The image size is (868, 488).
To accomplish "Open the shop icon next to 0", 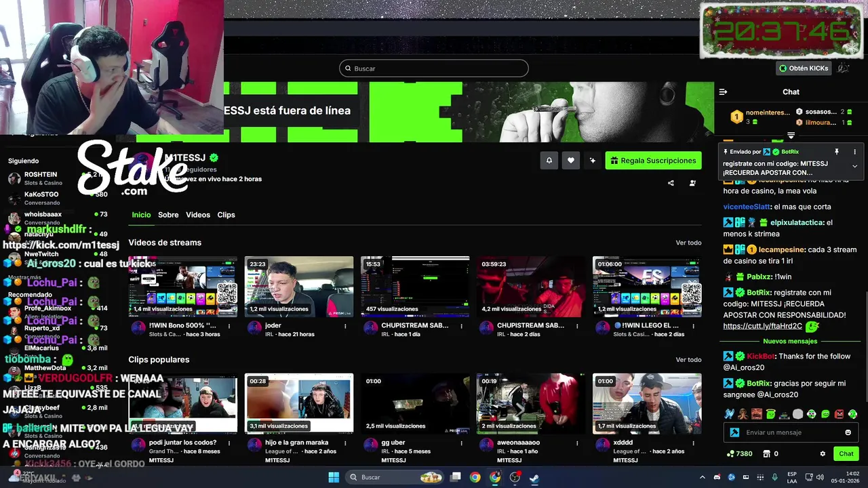I will (x=766, y=454).
